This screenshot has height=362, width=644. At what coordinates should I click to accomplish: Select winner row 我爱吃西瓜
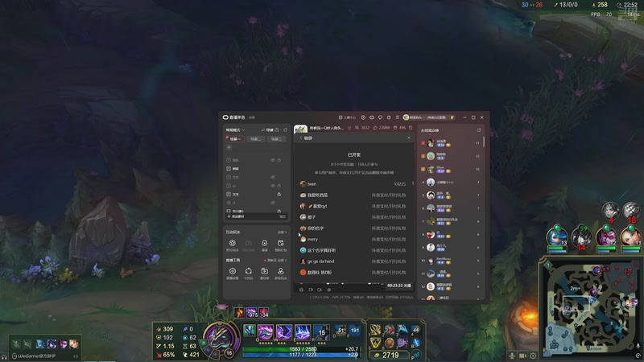tap(353, 195)
